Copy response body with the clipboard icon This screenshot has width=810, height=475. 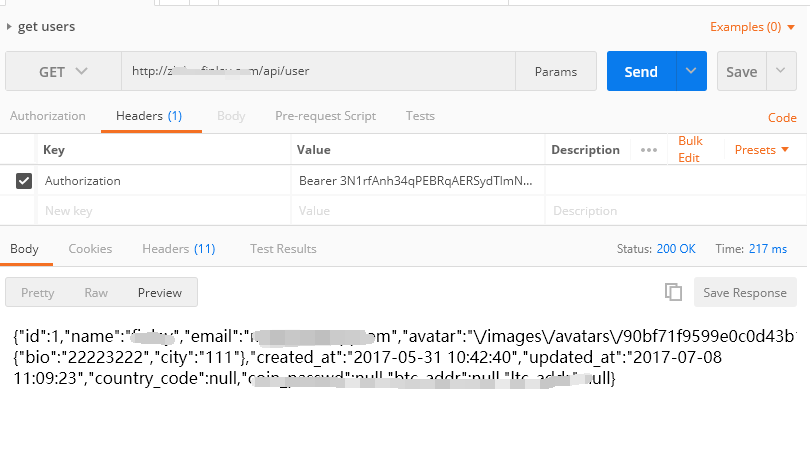(x=673, y=292)
